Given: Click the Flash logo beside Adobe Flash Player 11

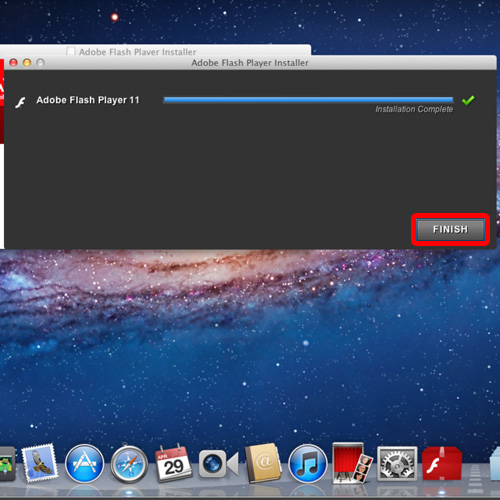Looking at the screenshot, I should point(20,103).
